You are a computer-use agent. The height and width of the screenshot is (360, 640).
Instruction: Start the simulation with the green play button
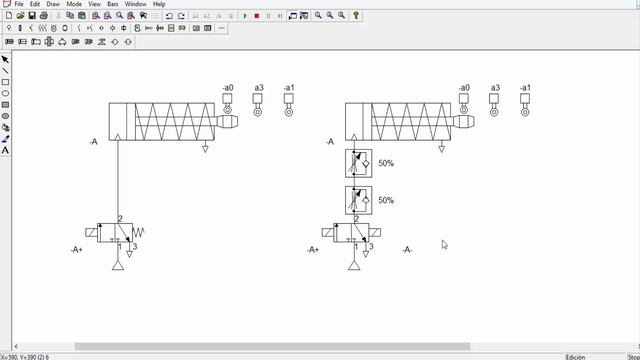pos(245,16)
